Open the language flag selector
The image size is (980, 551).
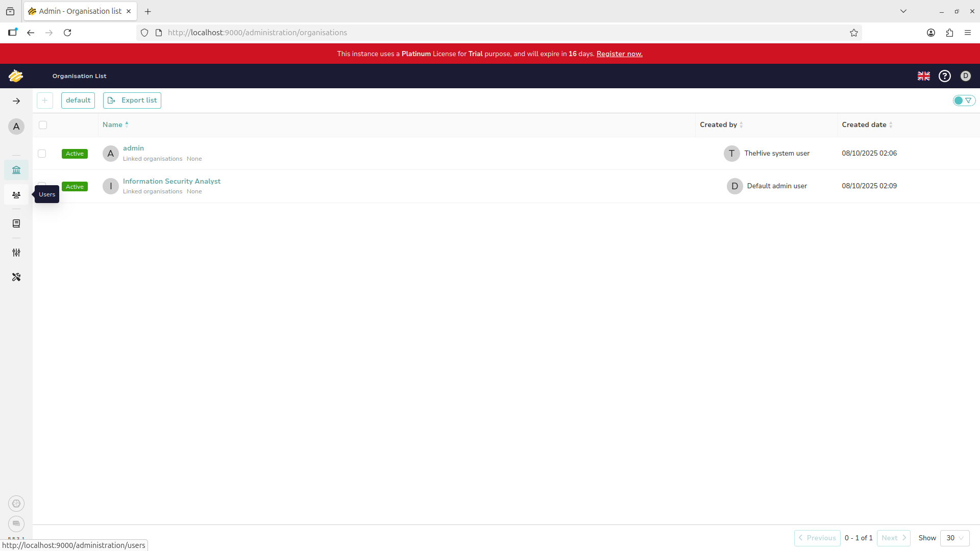(923, 76)
